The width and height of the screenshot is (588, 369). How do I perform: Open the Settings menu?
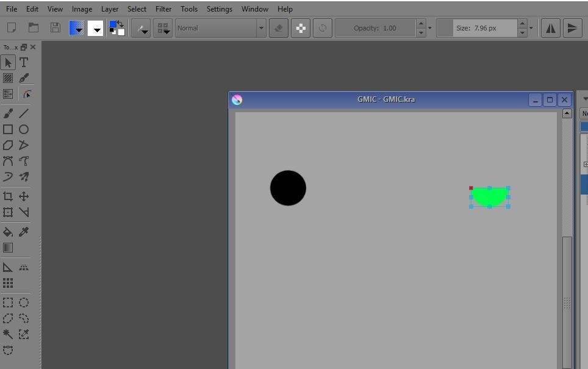coord(220,9)
